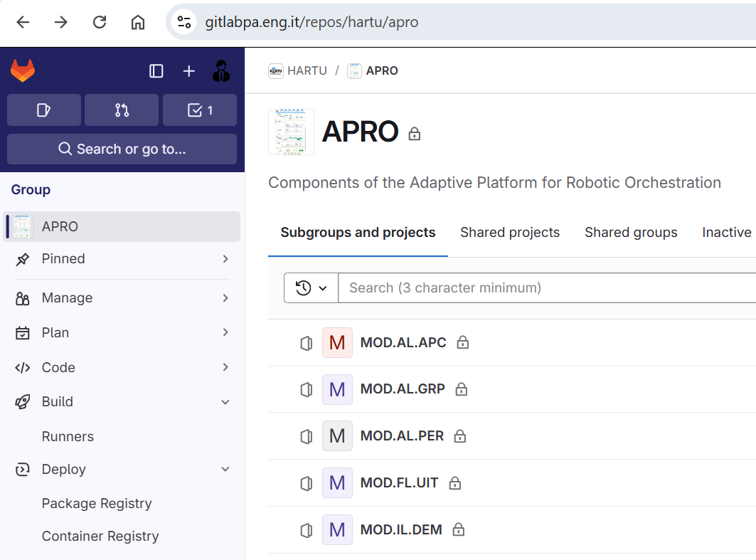Toggle the sidebar collapse icon
This screenshot has height=560, width=756.
[x=156, y=71]
